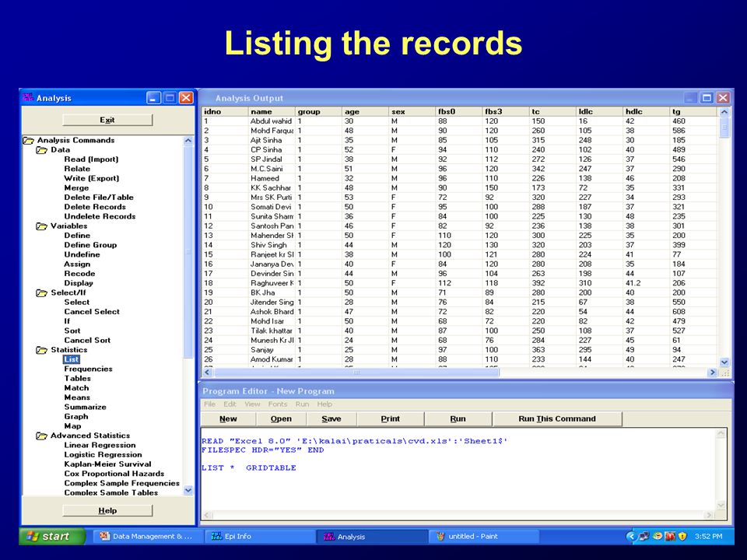This screenshot has width=747, height=560.
Task: Select the Graph command
Action: coord(76,417)
